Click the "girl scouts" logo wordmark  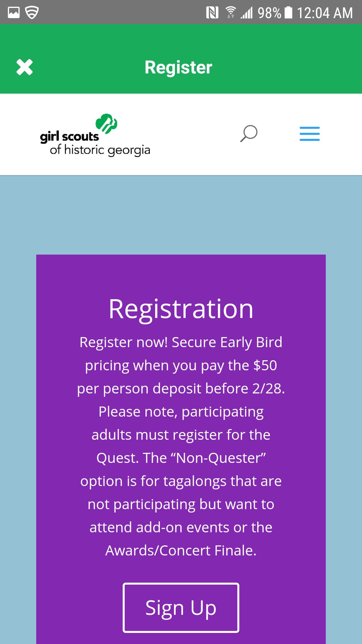point(69,137)
